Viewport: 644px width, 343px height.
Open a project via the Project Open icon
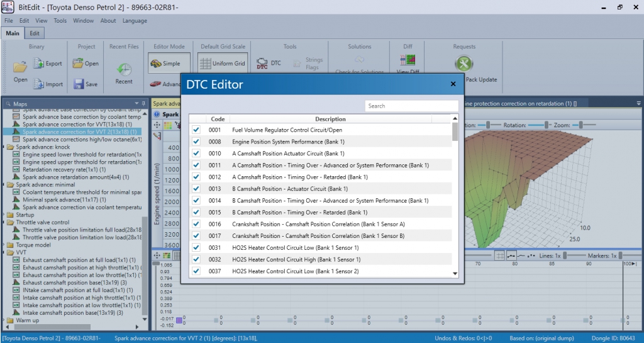tap(77, 64)
